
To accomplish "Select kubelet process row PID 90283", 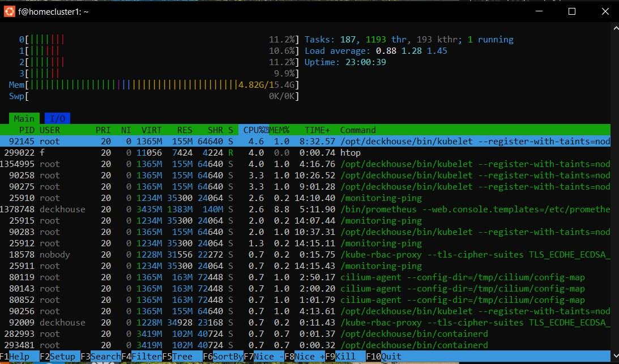I will (x=305, y=232).
